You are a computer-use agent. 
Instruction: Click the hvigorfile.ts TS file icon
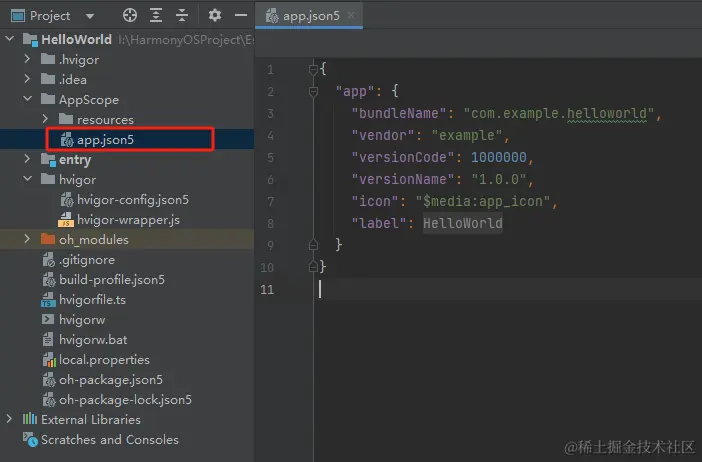click(48, 299)
